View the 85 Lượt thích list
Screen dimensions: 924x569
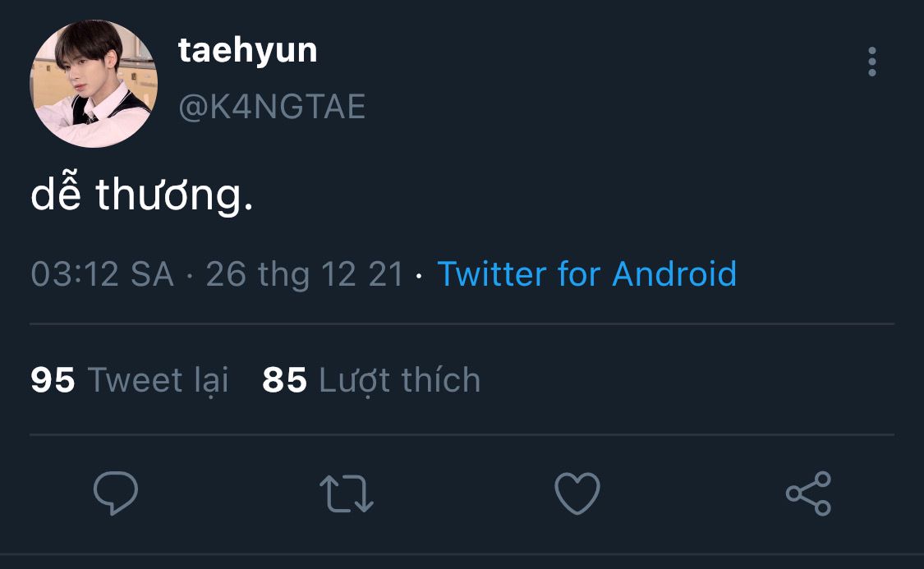tap(371, 380)
